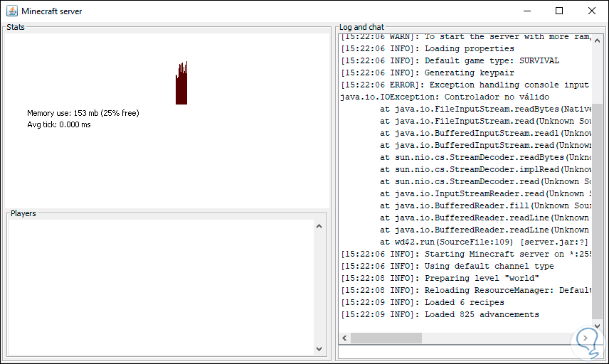Click the 'java.io.IOException: Controlador no válido' line
This screenshot has width=609, height=364.
445,97
